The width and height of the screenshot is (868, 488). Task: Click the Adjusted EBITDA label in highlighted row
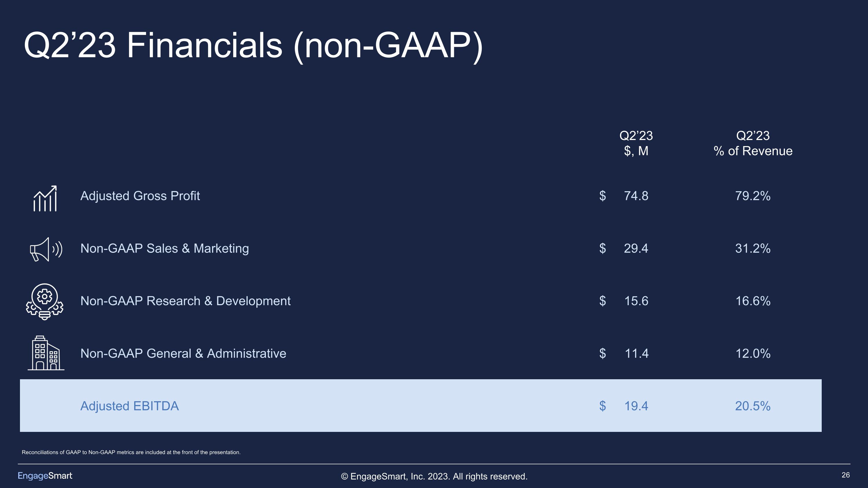click(129, 406)
